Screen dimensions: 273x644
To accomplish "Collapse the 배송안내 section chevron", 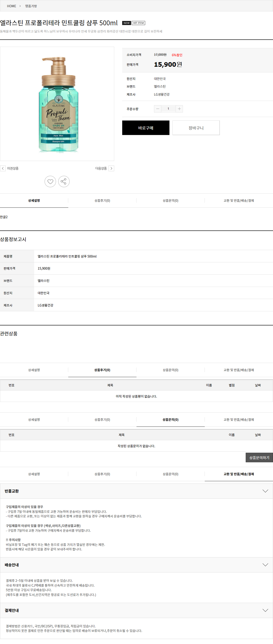I will point(265,565).
